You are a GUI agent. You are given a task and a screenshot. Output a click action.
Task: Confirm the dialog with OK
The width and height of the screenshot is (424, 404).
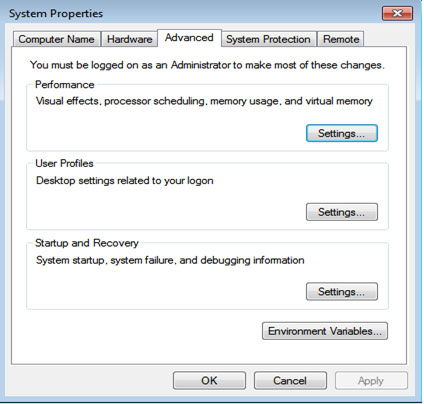[209, 381]
